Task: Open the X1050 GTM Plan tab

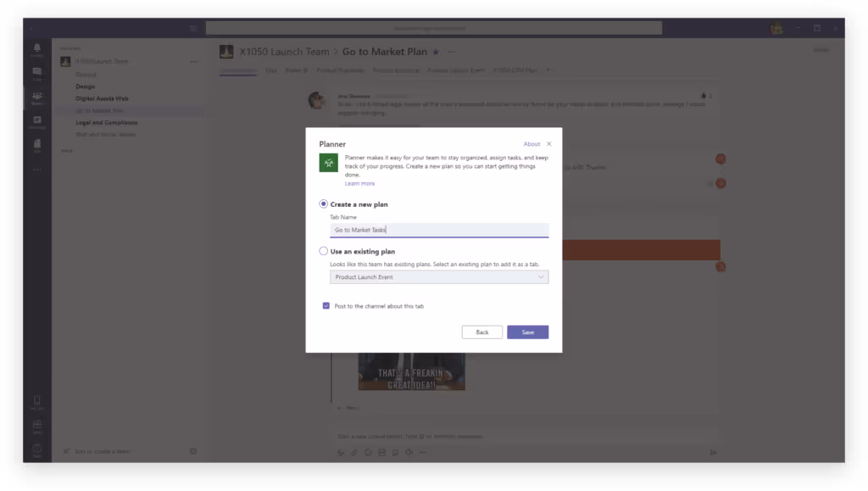Action: [x=515, y=70]
